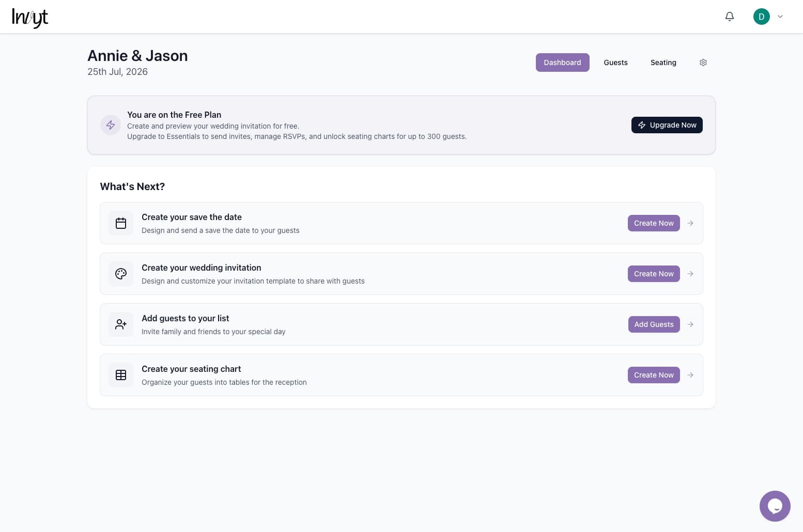Open event settings via the gear icon

(703, 62)
